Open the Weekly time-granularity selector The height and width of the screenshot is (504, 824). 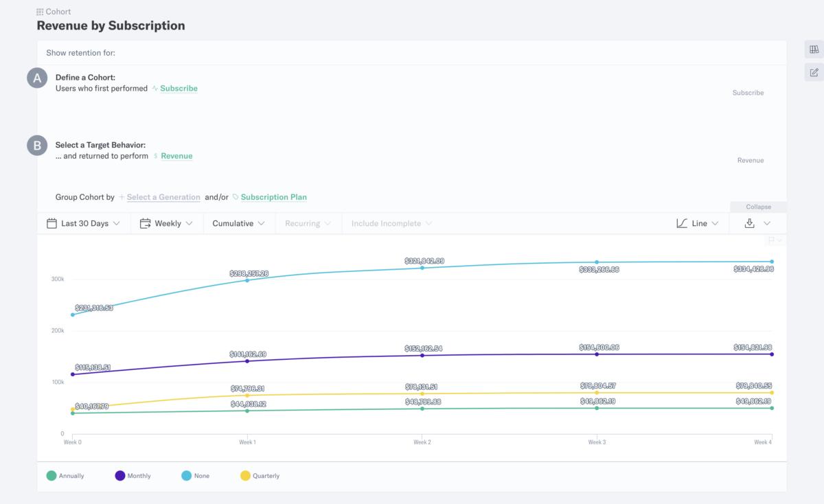pos(167,222)
